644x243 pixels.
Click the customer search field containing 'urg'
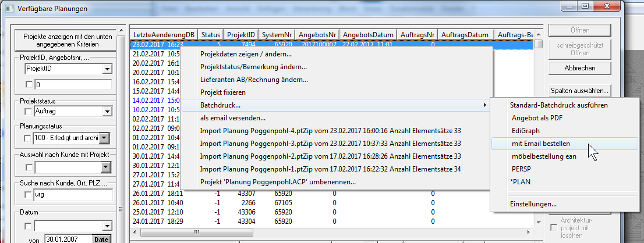point(72,195)
